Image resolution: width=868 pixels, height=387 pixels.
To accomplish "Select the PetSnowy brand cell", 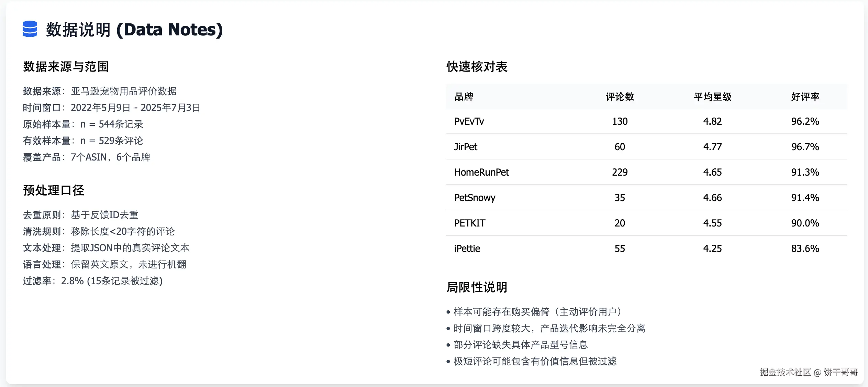I will pos(475,198).
